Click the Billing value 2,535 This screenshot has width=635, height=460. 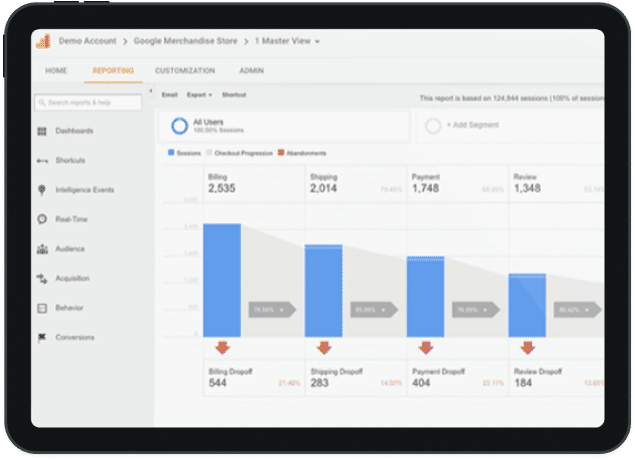[222, 189]
